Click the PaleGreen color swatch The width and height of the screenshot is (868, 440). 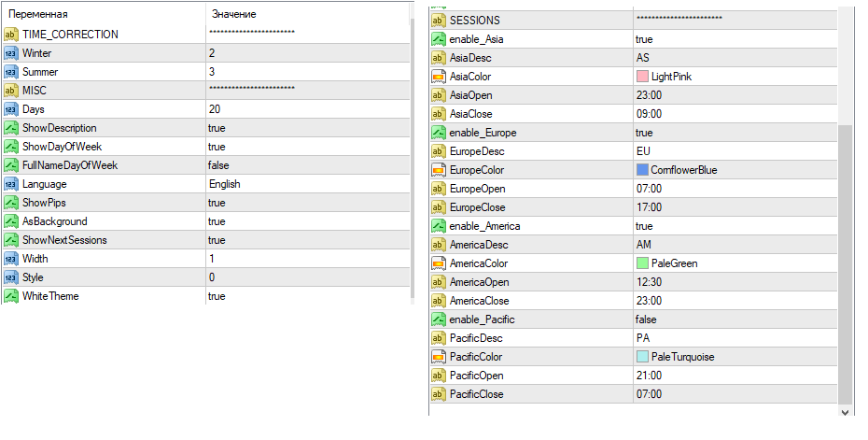coord(642,263)
